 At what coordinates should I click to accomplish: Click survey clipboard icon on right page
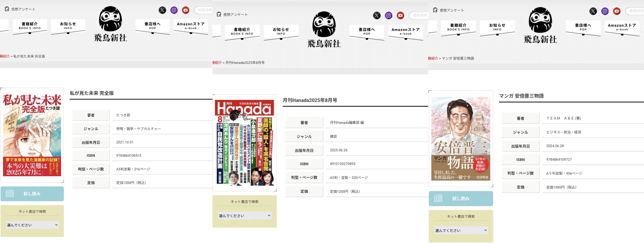pyautogui.click(x=435, y=10)
